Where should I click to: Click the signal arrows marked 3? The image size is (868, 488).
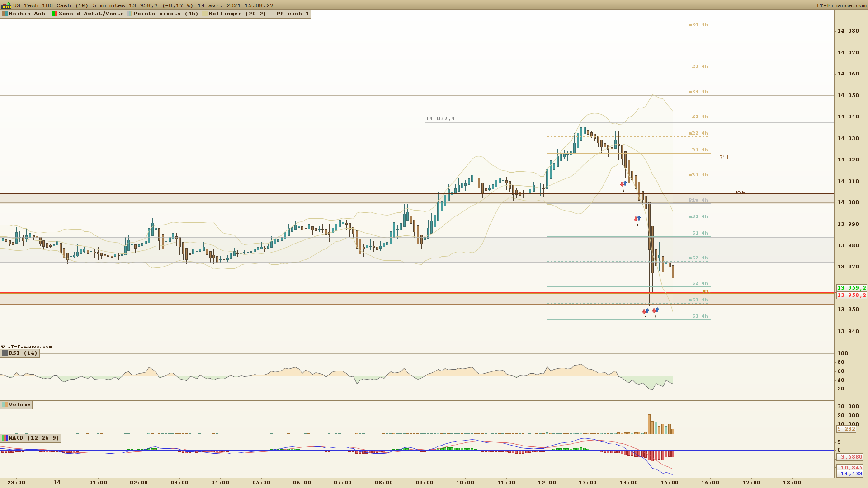(x=637, y=218)
